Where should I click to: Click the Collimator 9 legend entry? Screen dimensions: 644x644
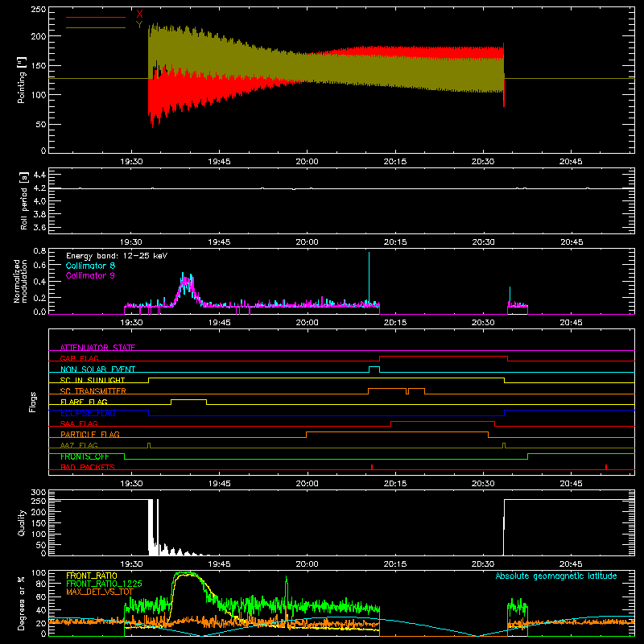click(x=90, y=275)
